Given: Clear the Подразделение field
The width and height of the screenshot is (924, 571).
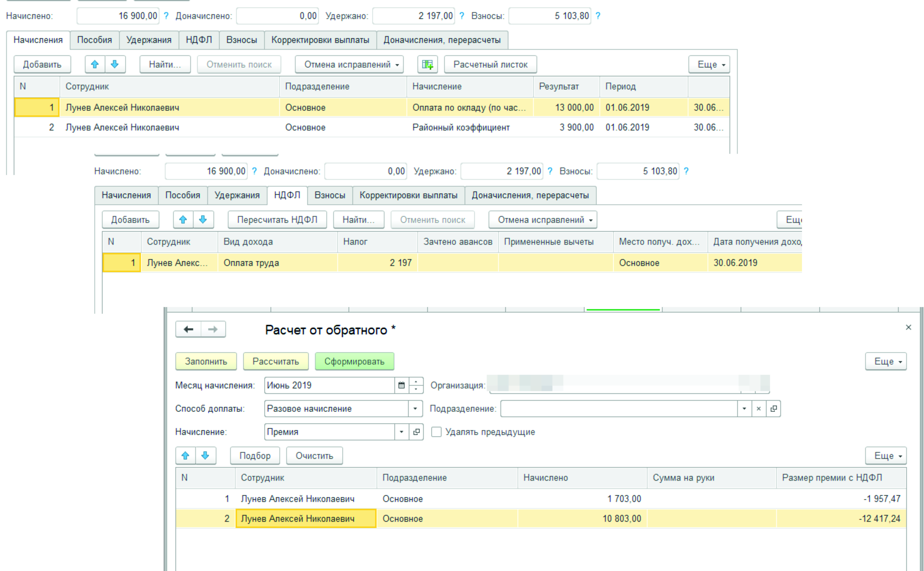Looking at the screenshot, I should (x=758, y=409).
